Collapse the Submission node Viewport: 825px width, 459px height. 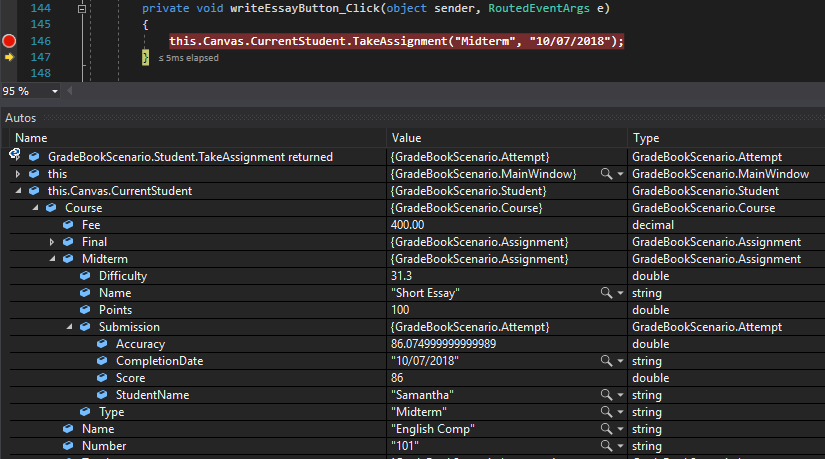(69, 327)
